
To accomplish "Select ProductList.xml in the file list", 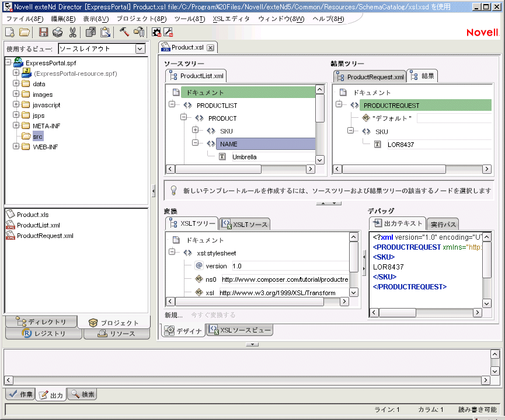I will coord(38,225).
